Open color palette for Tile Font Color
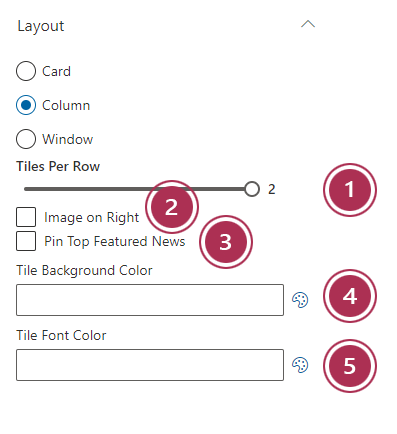The height and width of the screenshot is (434, 397). [300, 365]
